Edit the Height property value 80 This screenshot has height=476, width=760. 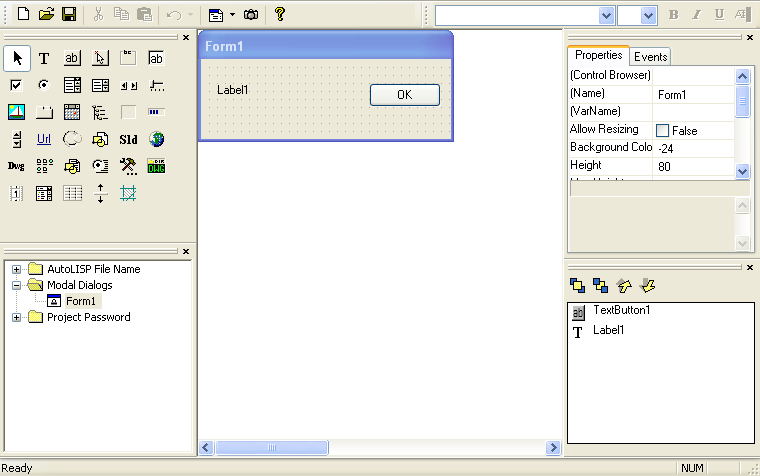pyautogui.click(x=694, y=166)
